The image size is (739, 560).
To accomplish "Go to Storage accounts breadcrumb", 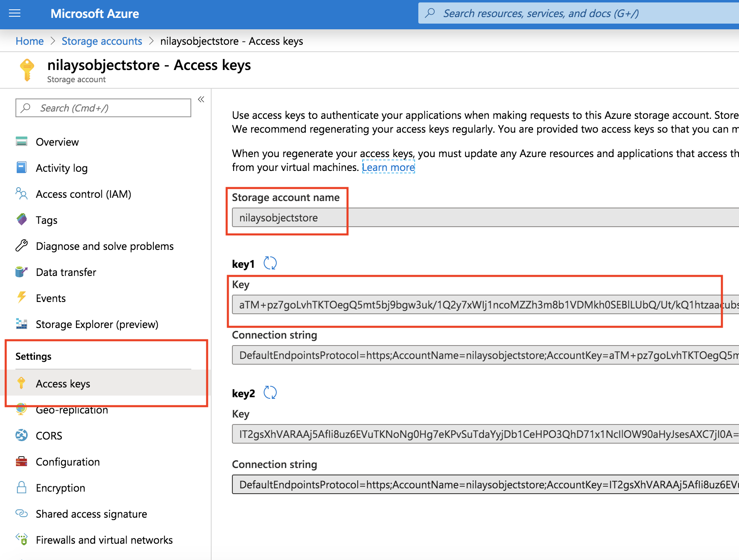I will 102,41.
